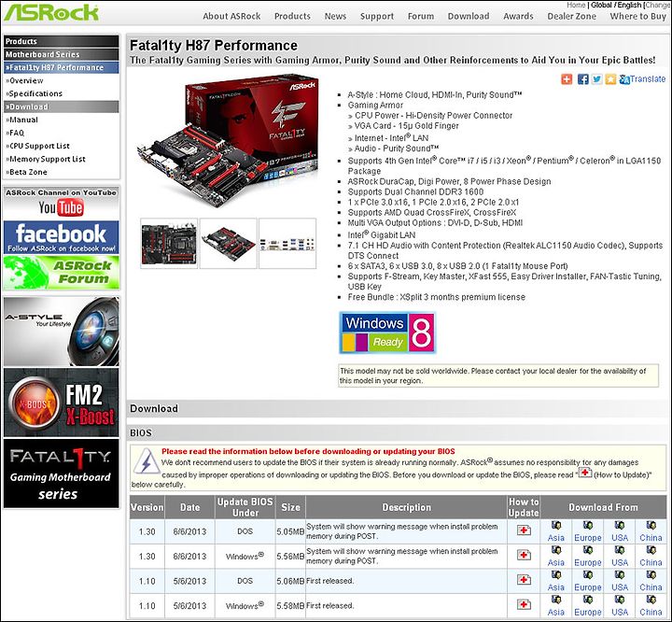
Task: Download 1.10 Windows BIOS from Europe
Action: [588, 606]
